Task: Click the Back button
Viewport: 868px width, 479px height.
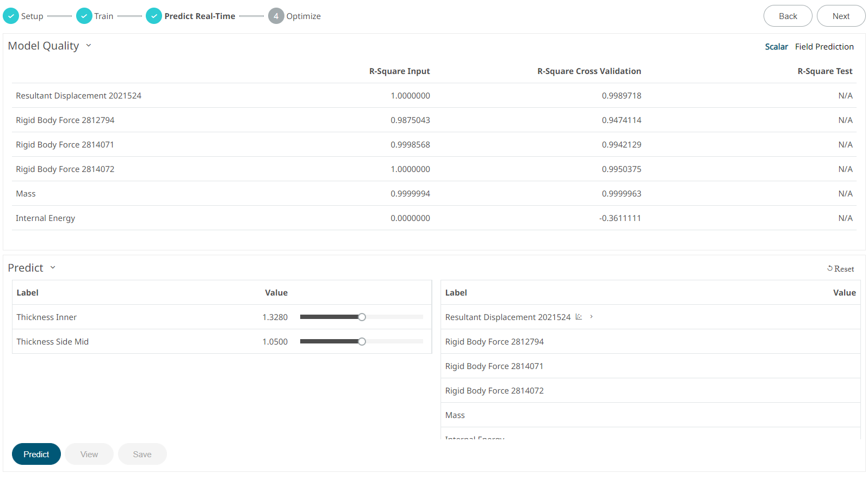Action: pos(788,16)
